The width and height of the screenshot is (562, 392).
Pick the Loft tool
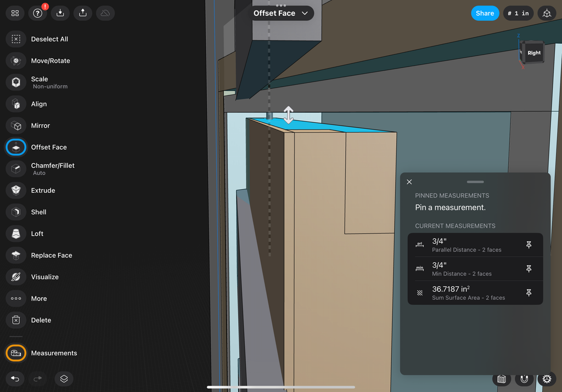16,234
